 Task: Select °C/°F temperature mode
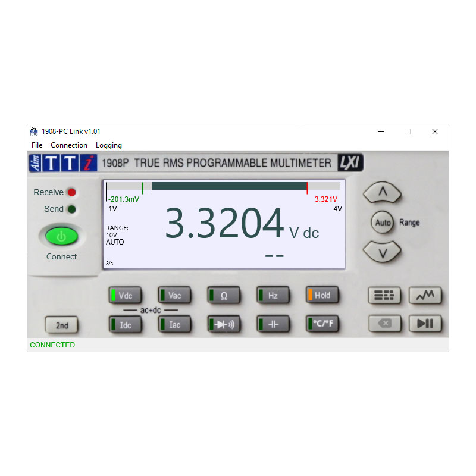tap(322, 324)
